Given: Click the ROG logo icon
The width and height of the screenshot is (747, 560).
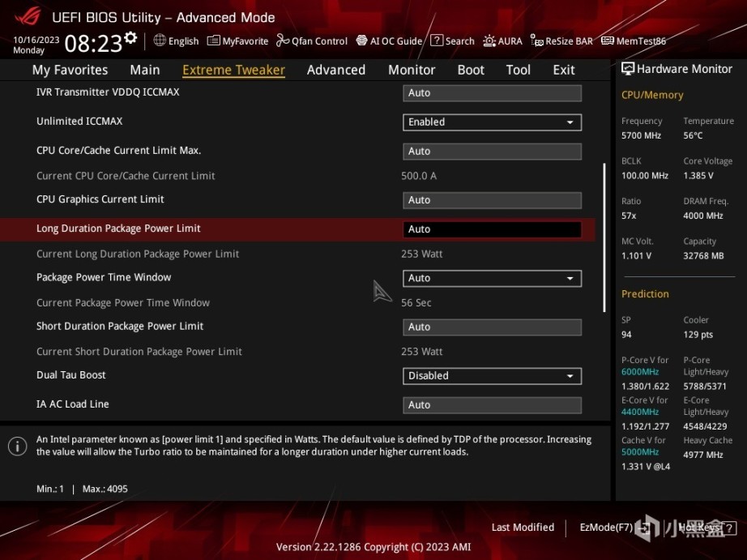Looking at the screenshot, I should click(x=28, y=15).
